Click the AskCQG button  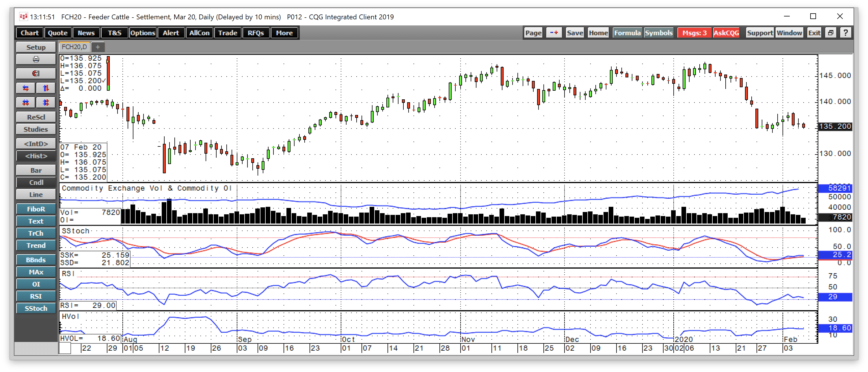click(726, 33)
